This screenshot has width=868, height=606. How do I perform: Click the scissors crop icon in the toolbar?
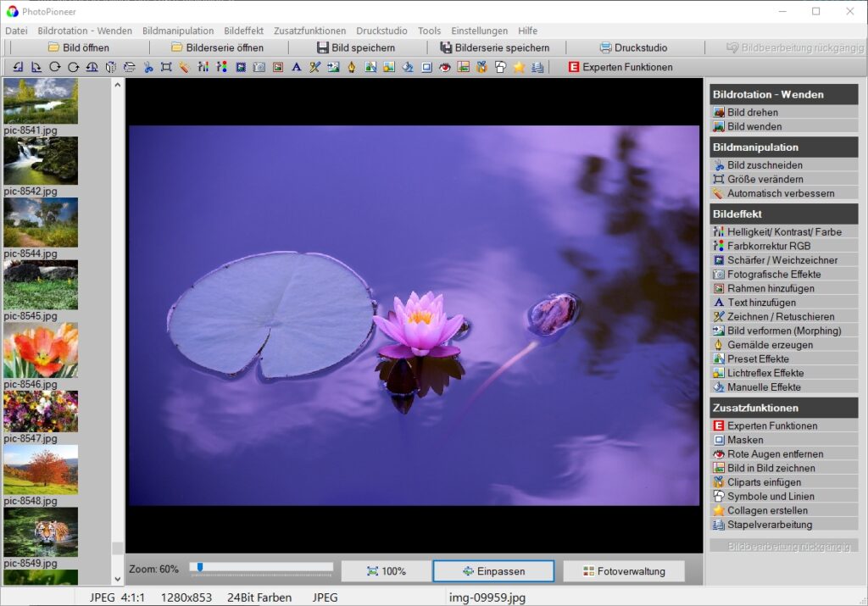(147, 67)
